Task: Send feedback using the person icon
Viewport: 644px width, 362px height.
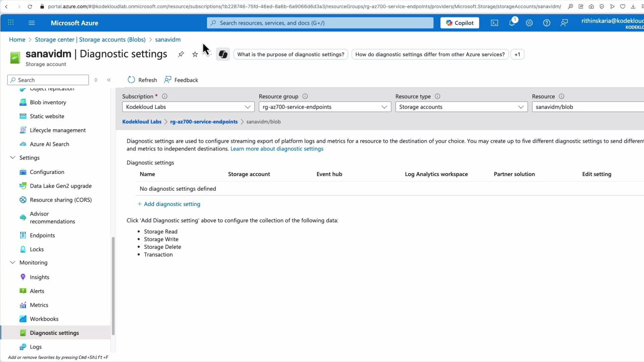Action: tap(564, 23)
